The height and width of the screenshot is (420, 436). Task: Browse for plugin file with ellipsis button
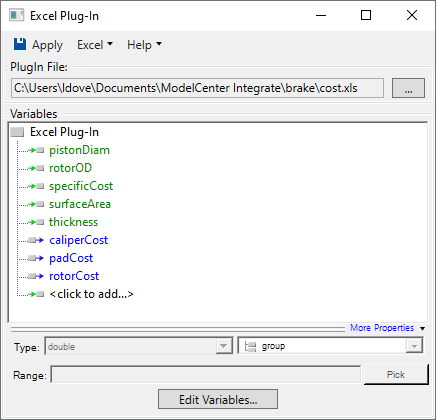[408, 88]
